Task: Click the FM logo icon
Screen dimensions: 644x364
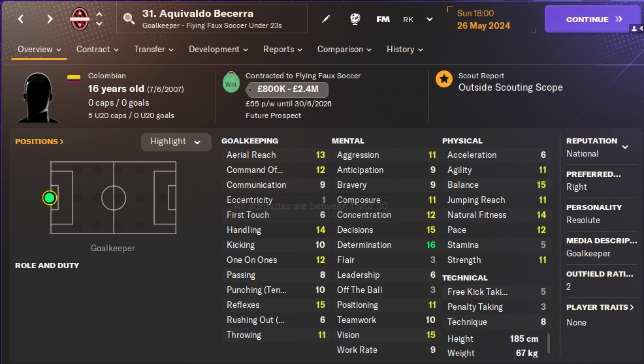Action: click(383, 19)
